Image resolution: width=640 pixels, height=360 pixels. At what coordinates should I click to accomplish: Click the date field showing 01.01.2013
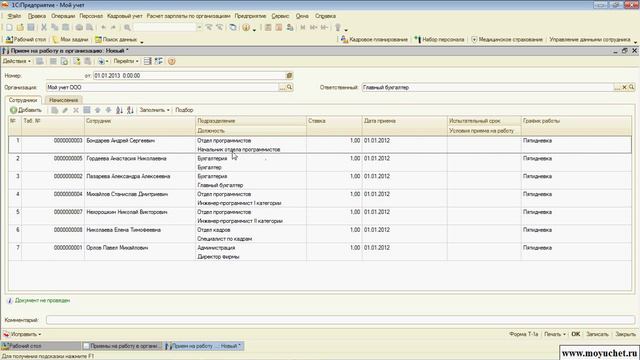click(189, 76)
